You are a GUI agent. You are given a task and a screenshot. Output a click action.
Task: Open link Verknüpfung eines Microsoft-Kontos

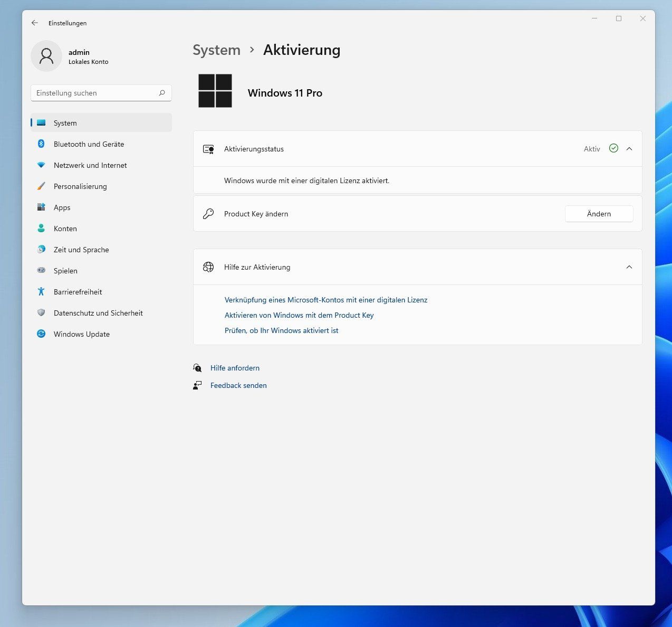326,300
